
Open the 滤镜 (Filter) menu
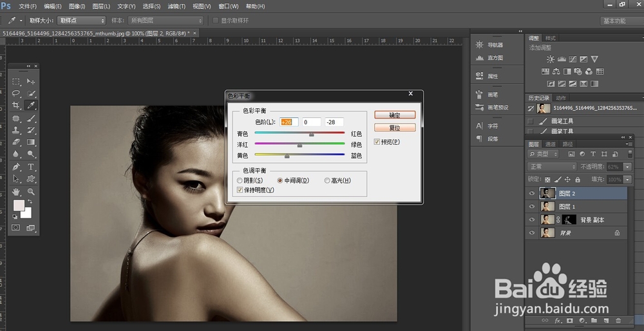coord(176,6)
